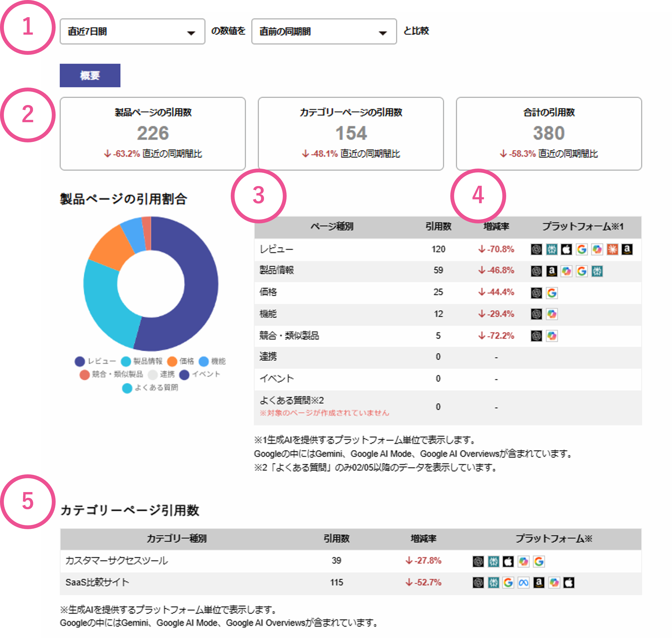Click the Amazon icon in the レビュー row

point(627,249)
